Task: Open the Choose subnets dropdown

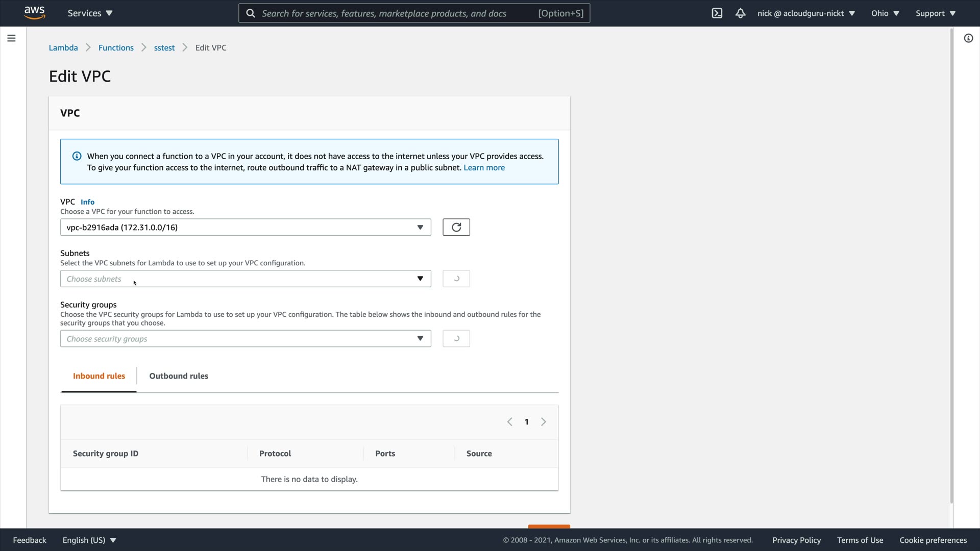Action: click(245, 279)
